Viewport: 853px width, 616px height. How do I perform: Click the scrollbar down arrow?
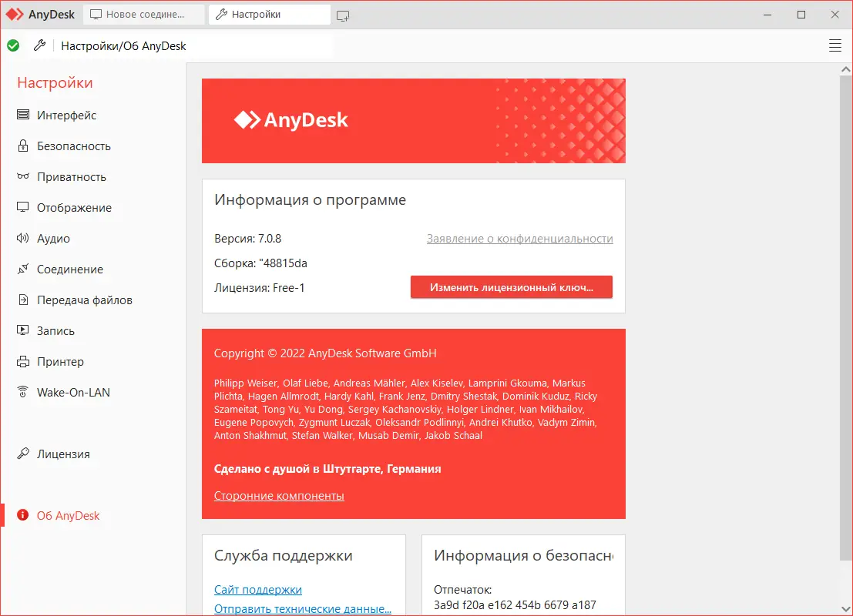click(x=845, y=609)
